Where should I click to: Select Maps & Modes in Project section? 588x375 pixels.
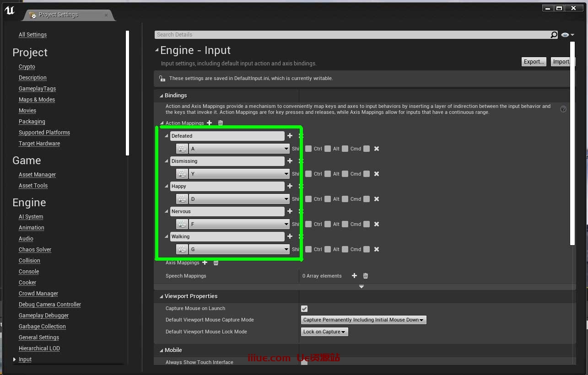pos(37,100)
